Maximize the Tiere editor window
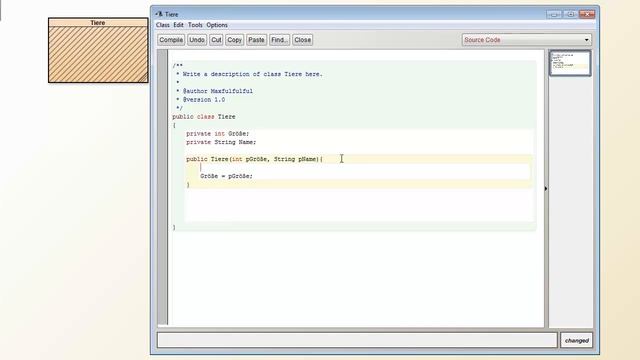 pyautogui.click(x=570, y=14)
